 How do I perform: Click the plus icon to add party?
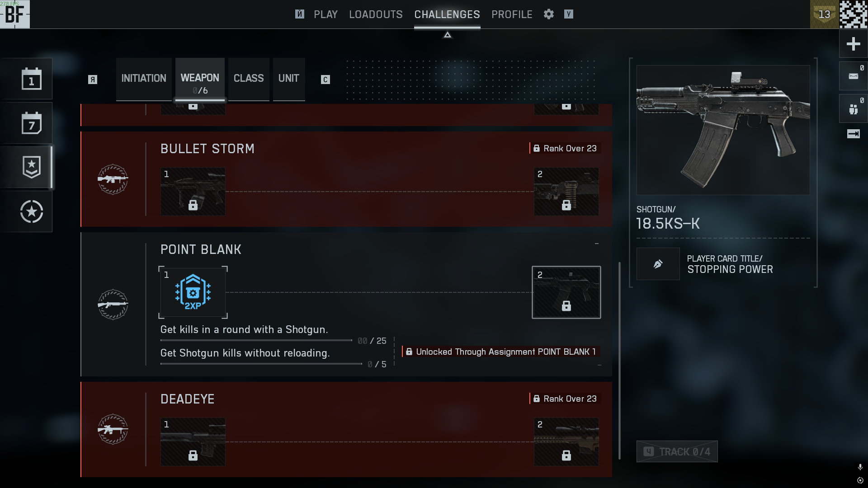point(853,44)
